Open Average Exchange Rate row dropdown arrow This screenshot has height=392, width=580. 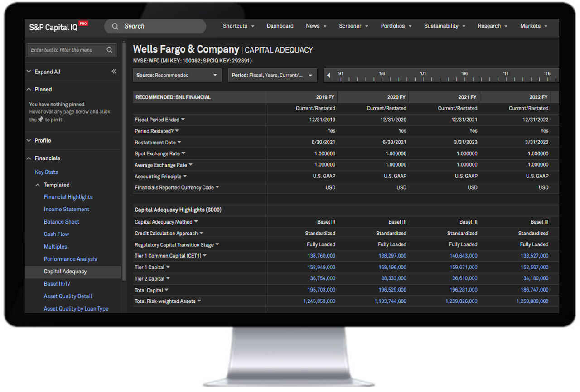point(191,165)
